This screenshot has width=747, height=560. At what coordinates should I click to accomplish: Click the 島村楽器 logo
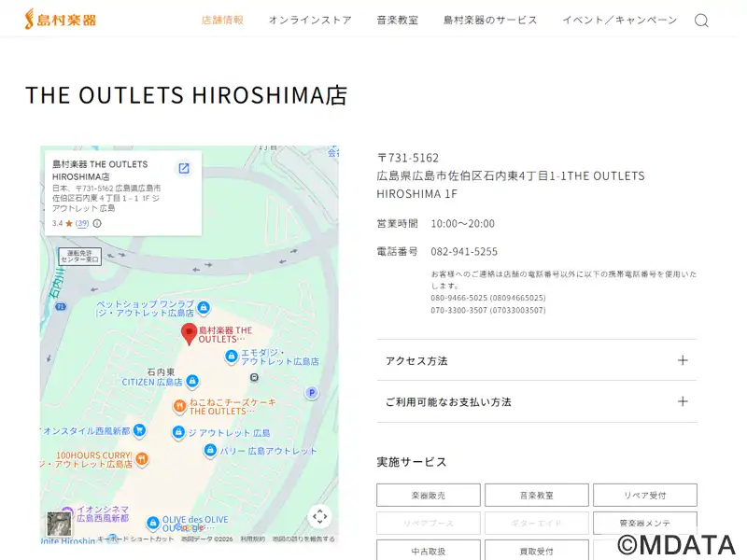[61, 19]
